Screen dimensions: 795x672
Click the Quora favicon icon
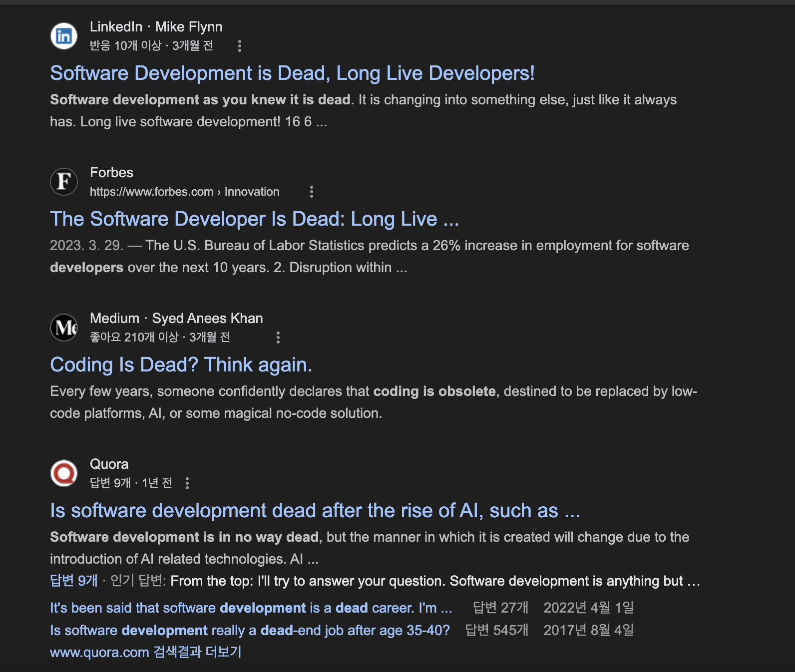64,473
